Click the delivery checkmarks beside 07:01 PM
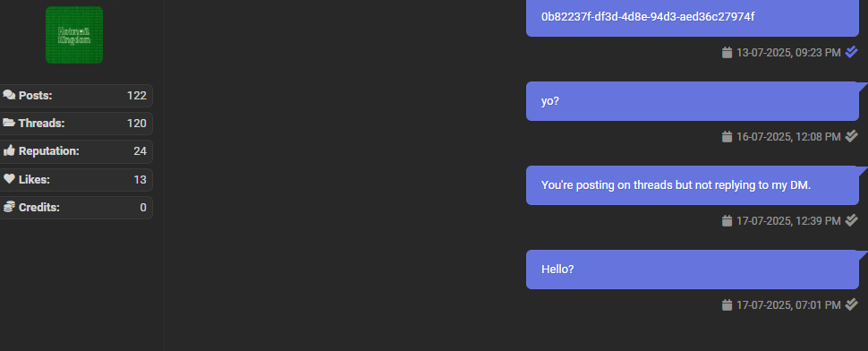Screen dimensions: 868x351 click(851, 304)
